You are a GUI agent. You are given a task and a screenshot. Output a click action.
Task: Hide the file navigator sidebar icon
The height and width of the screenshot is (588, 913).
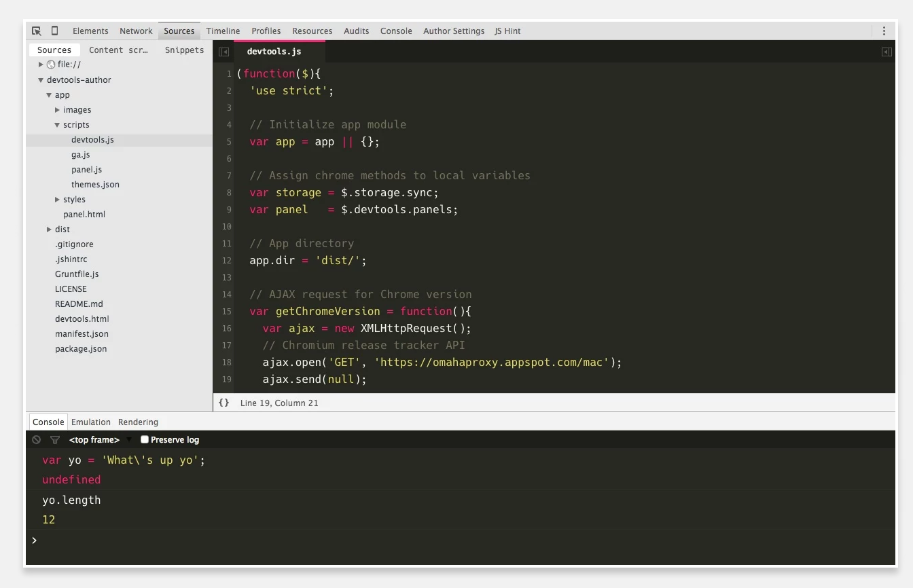[x=223, y=52]
